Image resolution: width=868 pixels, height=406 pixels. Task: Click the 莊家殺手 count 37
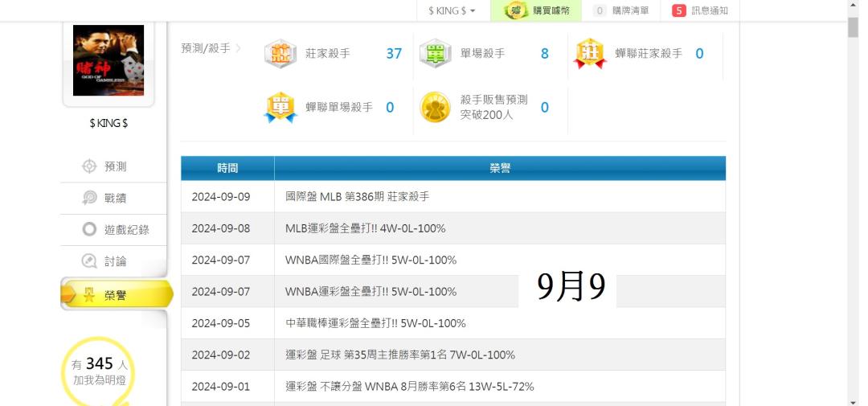point(394,54)
